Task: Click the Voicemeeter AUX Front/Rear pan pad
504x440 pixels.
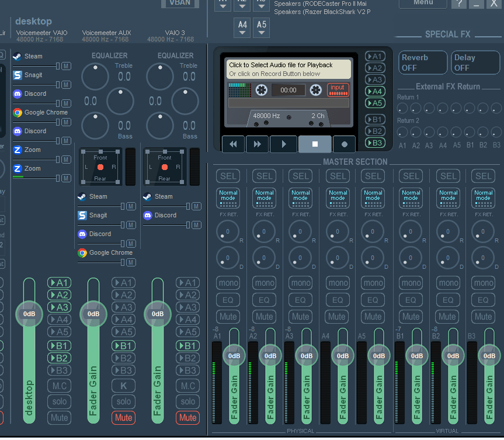Action: click(100, 167)
